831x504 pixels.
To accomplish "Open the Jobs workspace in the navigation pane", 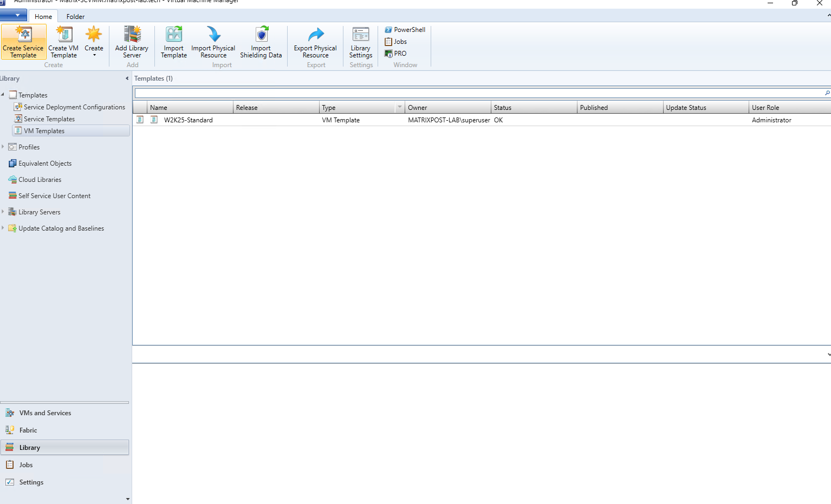I will point(64,465).
